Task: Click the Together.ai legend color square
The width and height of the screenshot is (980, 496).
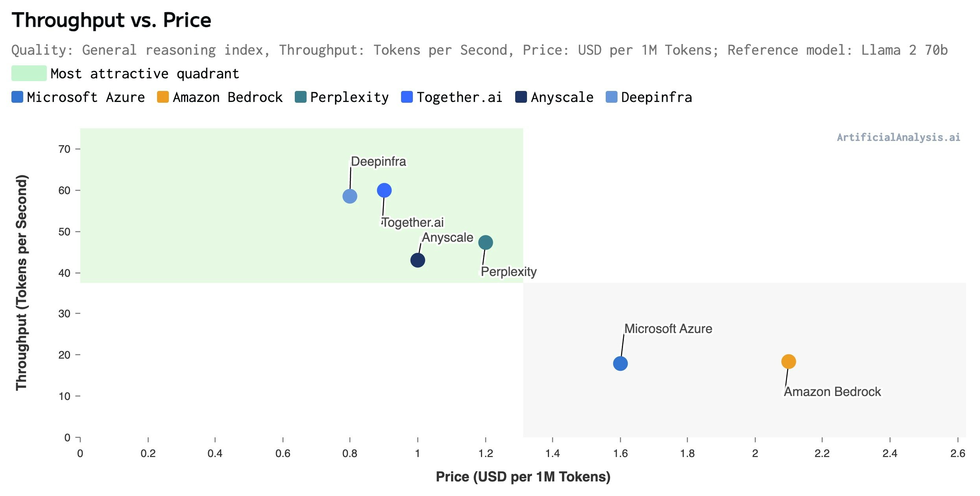Action: tap(407, 97)
